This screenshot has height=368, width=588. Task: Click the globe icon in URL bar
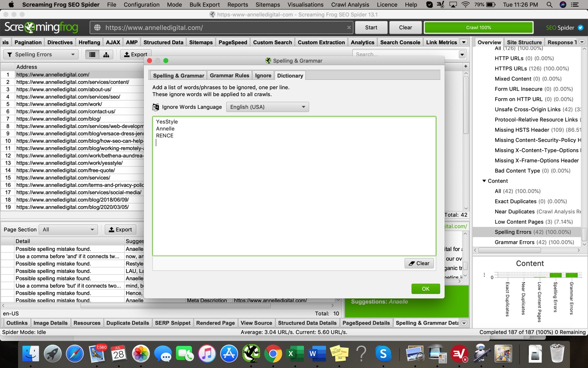tap(98, 28)
